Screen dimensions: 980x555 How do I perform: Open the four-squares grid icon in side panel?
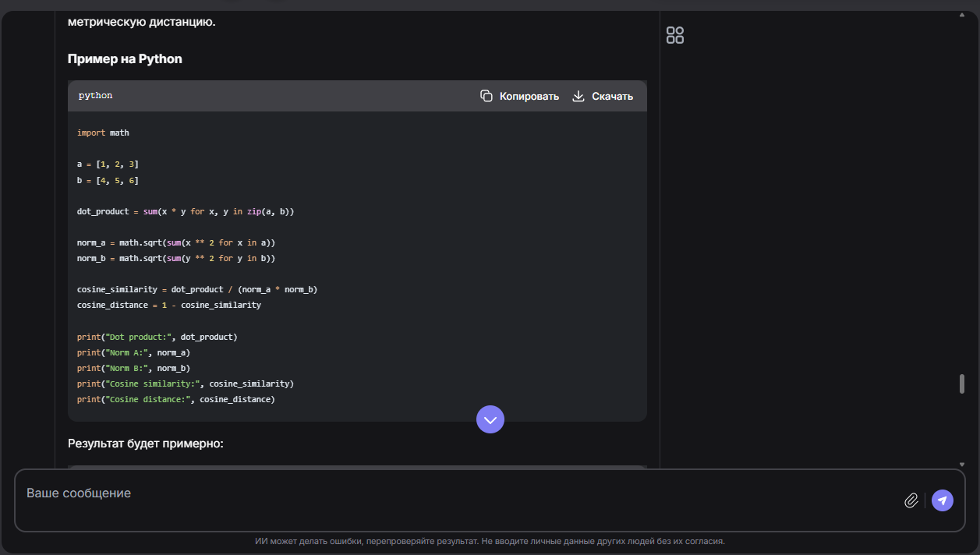(675, 35)
